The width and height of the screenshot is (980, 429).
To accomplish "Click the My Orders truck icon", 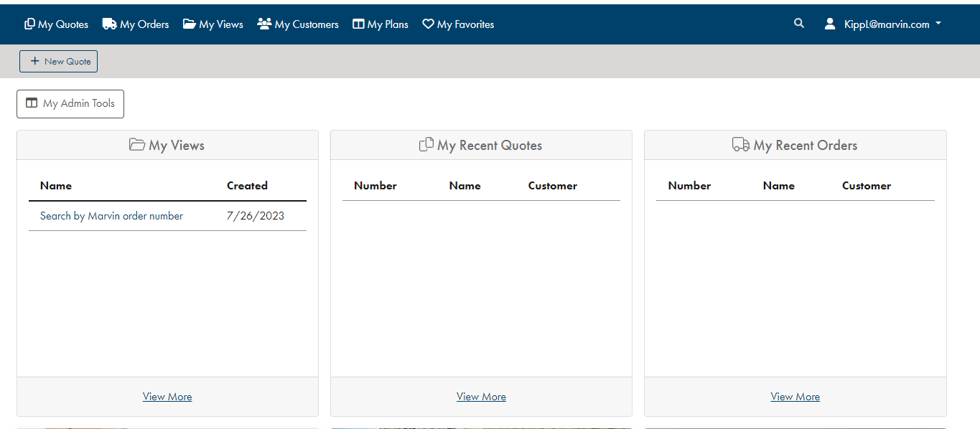I will coord(109,24).
